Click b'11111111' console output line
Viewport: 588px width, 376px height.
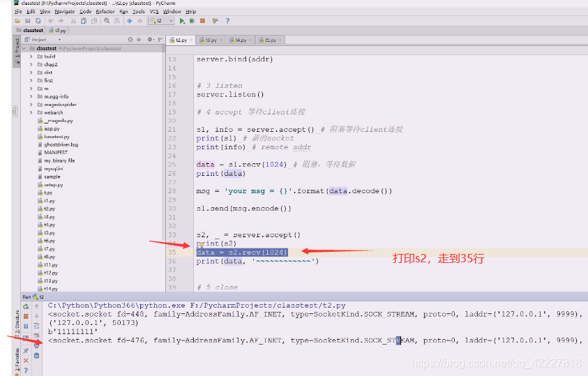(73, 331)
